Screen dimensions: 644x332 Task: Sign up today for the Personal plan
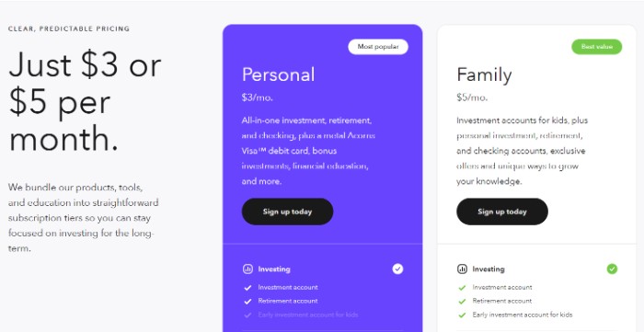[x=287, y=212]
